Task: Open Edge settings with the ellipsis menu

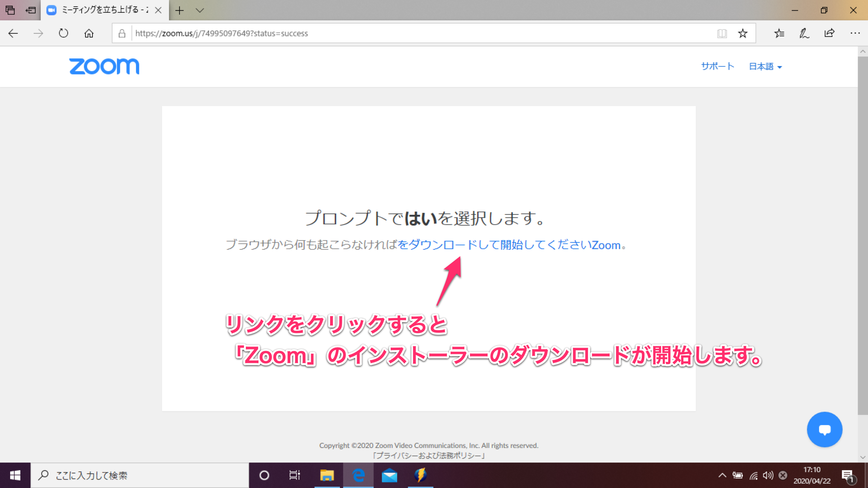Action: point(855,33)
